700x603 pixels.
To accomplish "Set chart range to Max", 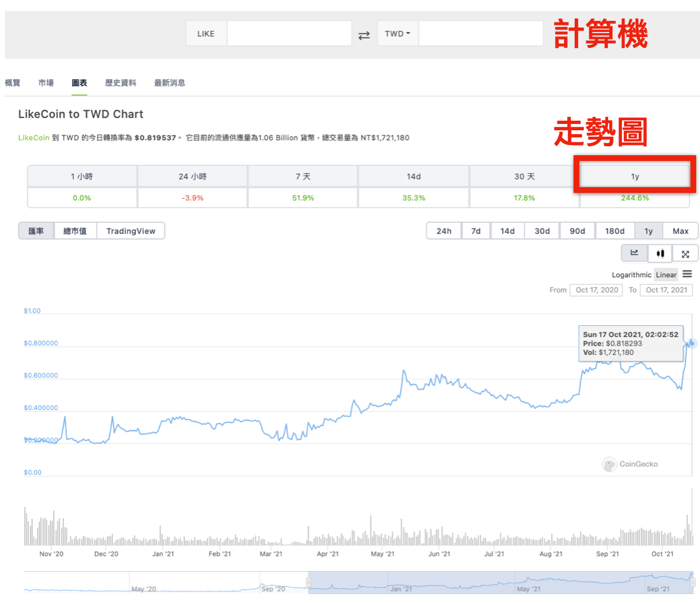I will (x=680, y=231).
